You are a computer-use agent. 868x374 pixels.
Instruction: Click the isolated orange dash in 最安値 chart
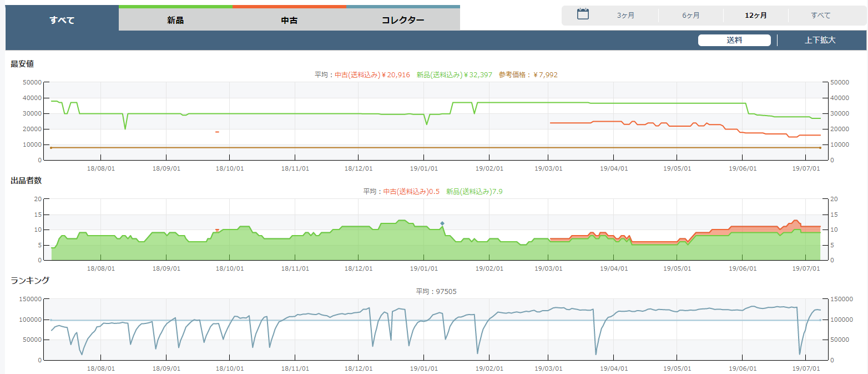tap(217, 132)
